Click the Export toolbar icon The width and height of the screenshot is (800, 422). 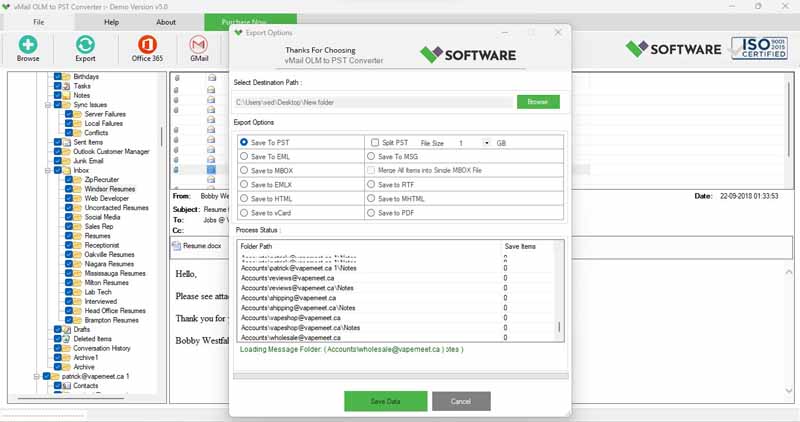85,45
